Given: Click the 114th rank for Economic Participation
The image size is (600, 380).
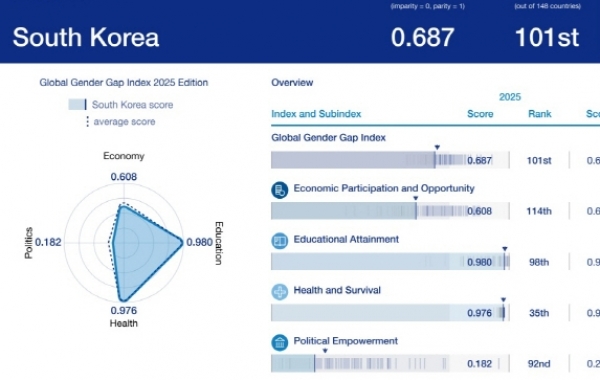Looking at the screenshot, I should tap(539, 211).
